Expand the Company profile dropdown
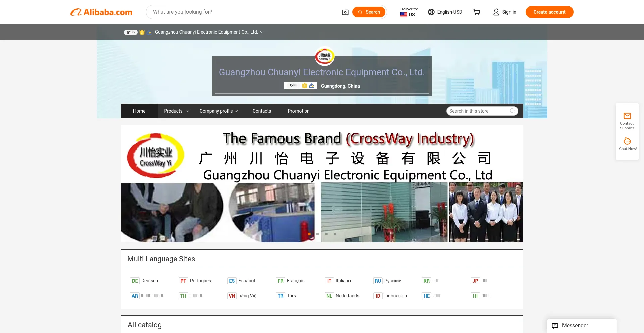 coord(219,111)
